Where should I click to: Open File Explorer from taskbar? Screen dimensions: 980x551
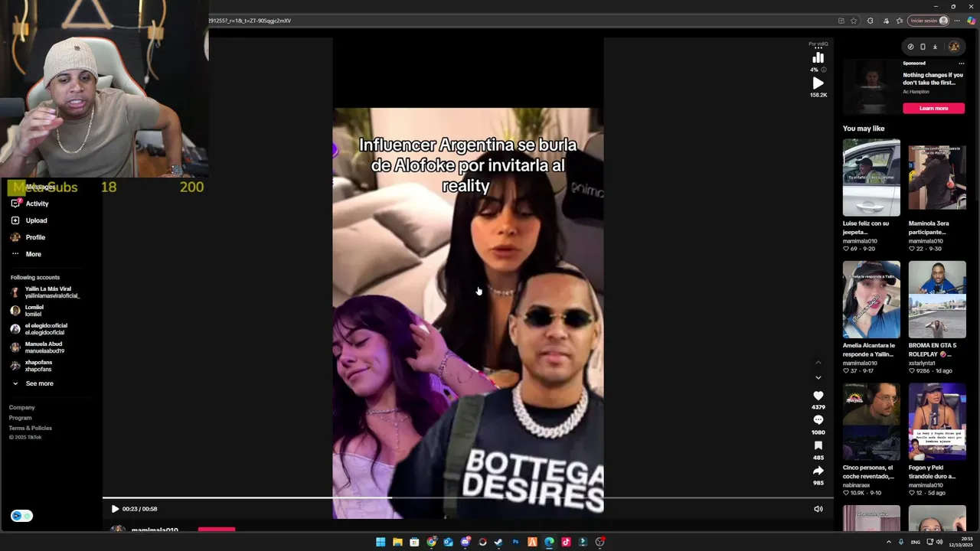coord(397,542)
